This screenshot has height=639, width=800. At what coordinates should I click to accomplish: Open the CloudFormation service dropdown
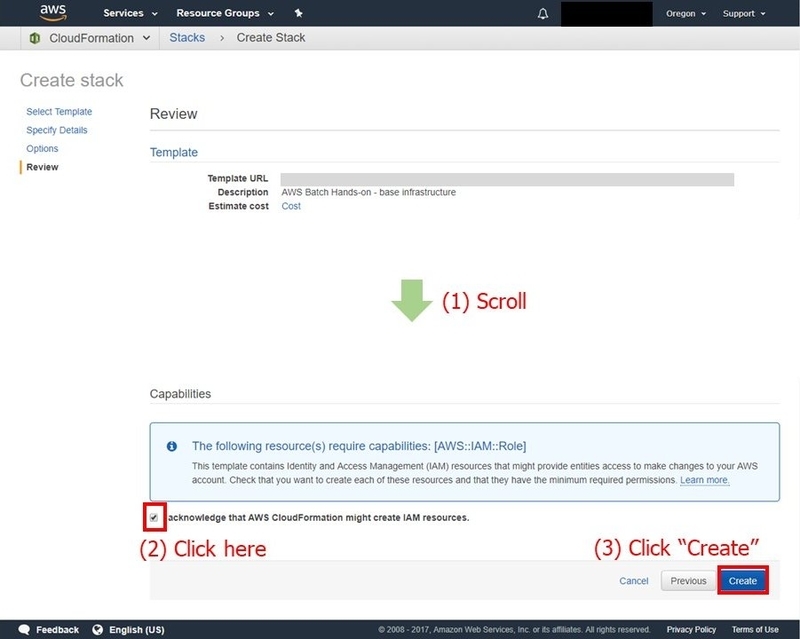pos(99,38)
